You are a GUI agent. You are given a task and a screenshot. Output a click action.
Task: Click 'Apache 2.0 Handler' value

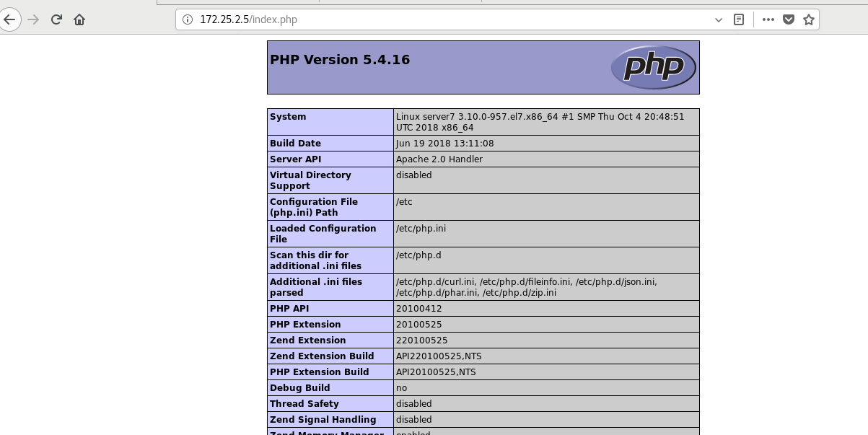439,159
